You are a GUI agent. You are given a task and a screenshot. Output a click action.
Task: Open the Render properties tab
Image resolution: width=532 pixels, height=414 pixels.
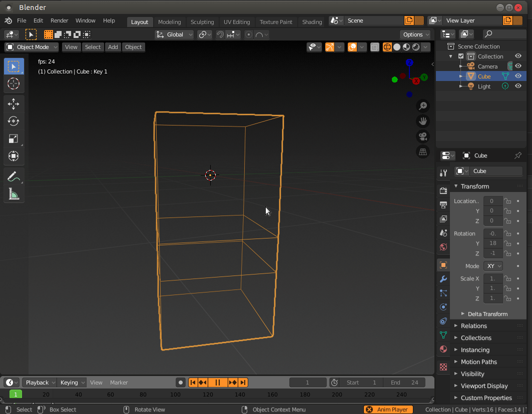point(443,190)
